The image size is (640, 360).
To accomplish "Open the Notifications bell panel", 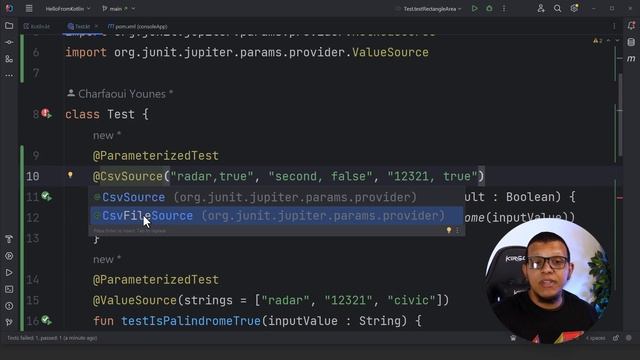I will tap(631, 26).
